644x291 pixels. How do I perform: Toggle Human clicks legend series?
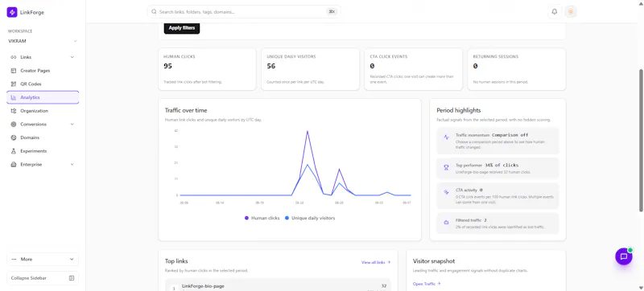(x=262, y=218)
